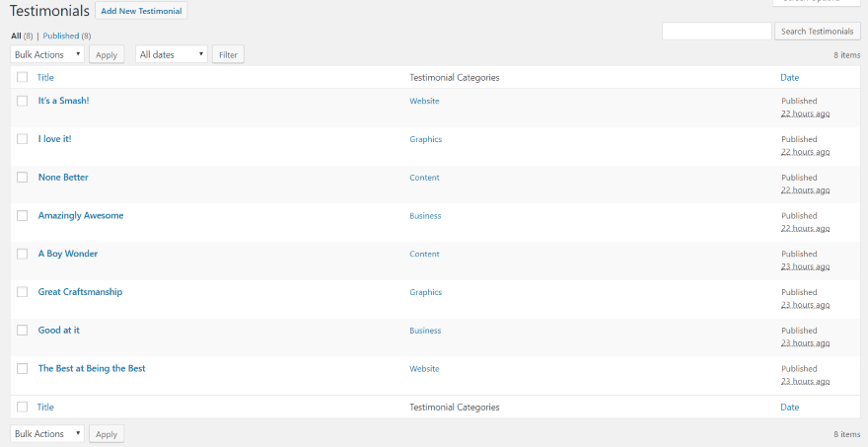The width and height of the screenshot is (868, 447).
Task: Select the Good at it checkbox
Action: (x=22, y=331)
